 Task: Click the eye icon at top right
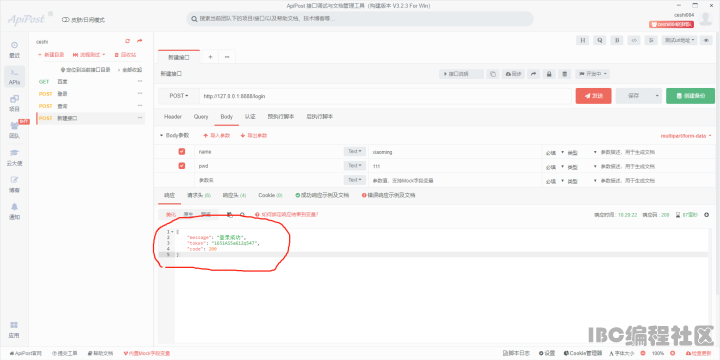point(706,40)
